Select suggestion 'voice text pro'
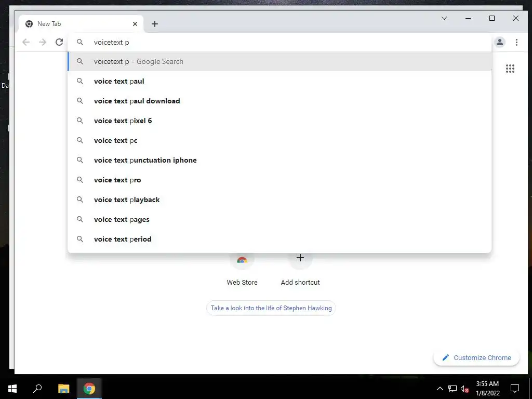532x399 pixels. coord(280,180)
